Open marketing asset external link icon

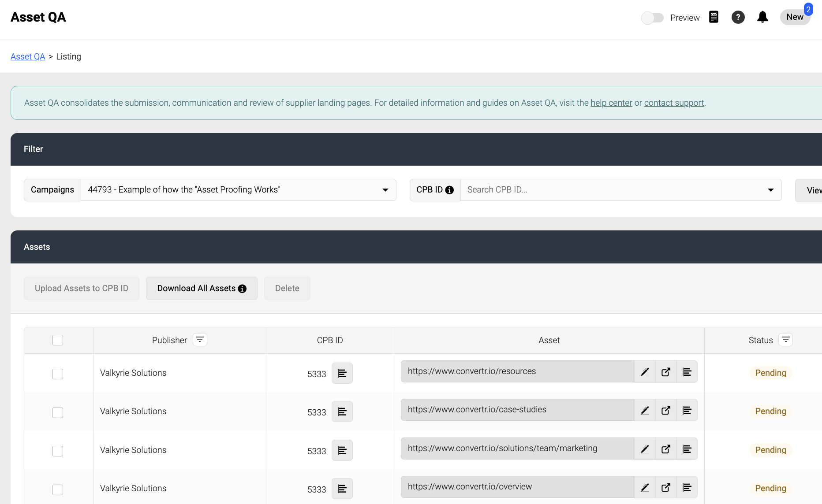point(666,449)
